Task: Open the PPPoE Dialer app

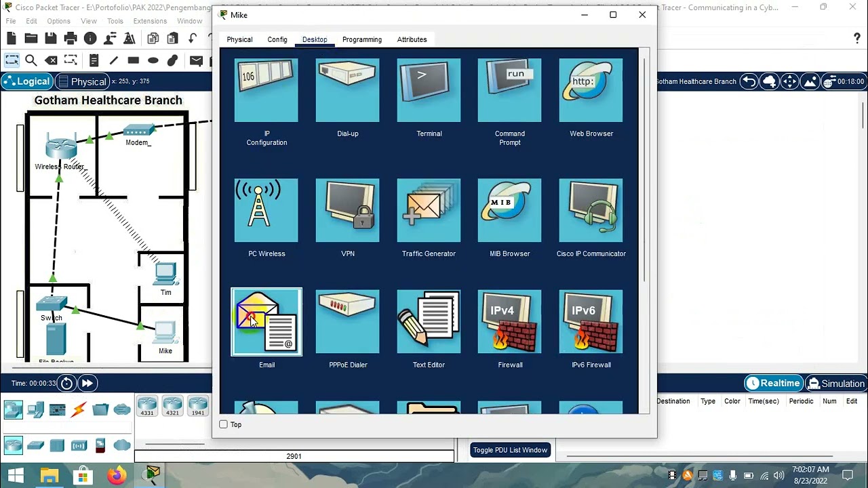Action: coord(348,322)
